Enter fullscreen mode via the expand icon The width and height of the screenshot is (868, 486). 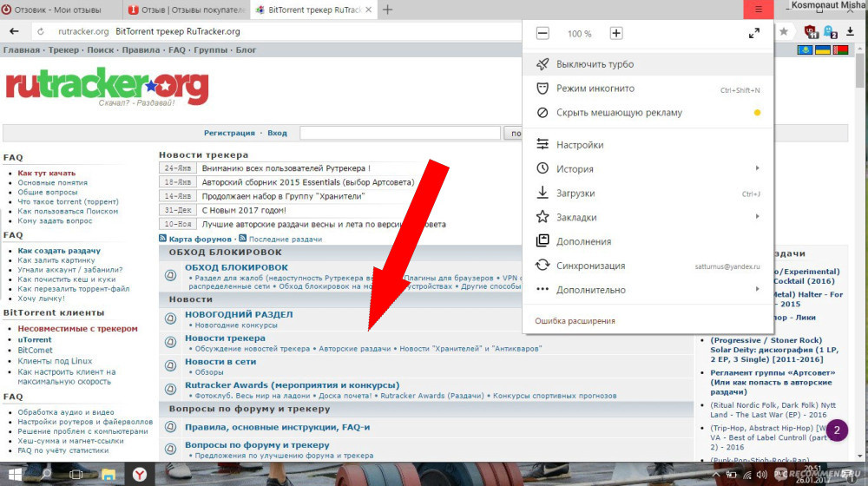(x=754, y=33)
